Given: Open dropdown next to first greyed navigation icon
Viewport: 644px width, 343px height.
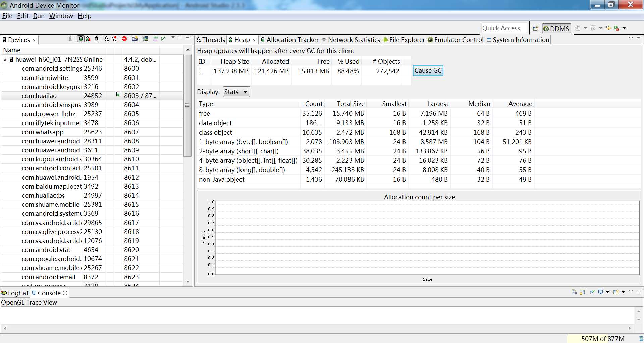Looking at the screenshot, I should click(x=585, y=28).
